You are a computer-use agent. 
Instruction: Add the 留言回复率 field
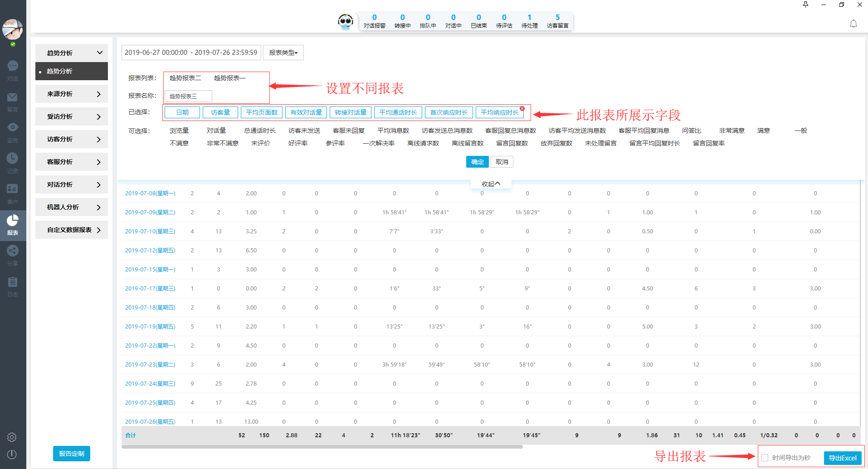coord(709,143)
